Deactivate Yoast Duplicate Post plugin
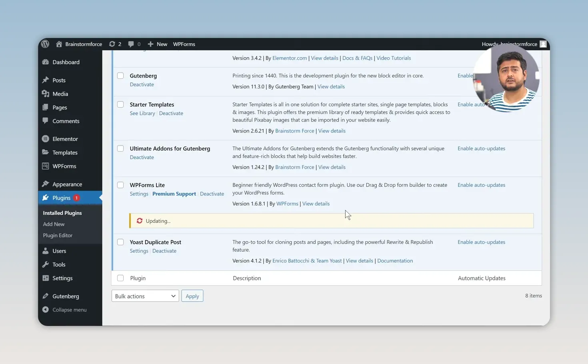The image size is (588, 364). click(x=164, y=251)
